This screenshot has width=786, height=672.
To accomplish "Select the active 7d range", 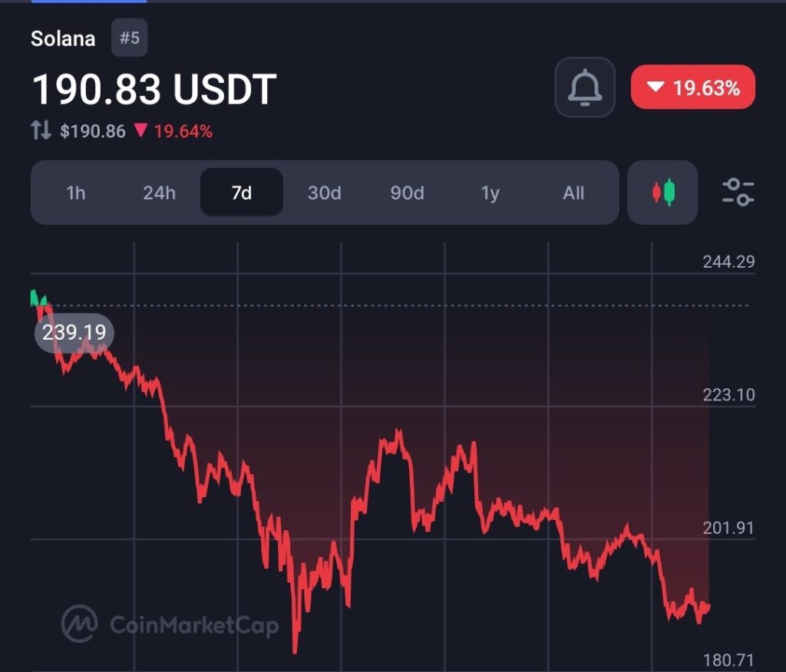I will [x=242, y=193].
